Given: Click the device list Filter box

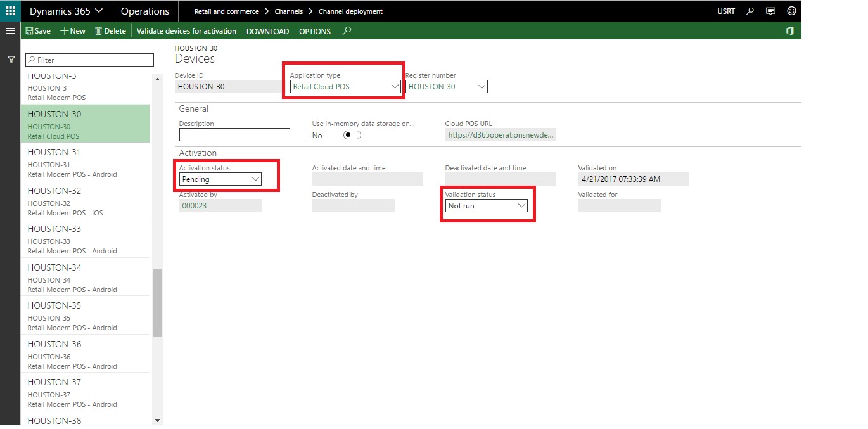Looking at the screenshot, I should pos(89,60).
